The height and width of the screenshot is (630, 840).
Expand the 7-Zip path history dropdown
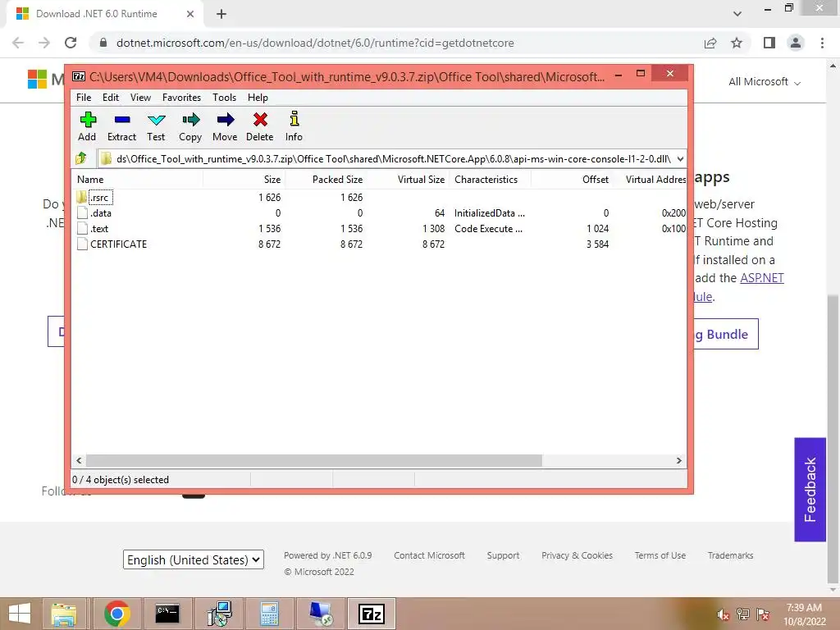point(680,158)
